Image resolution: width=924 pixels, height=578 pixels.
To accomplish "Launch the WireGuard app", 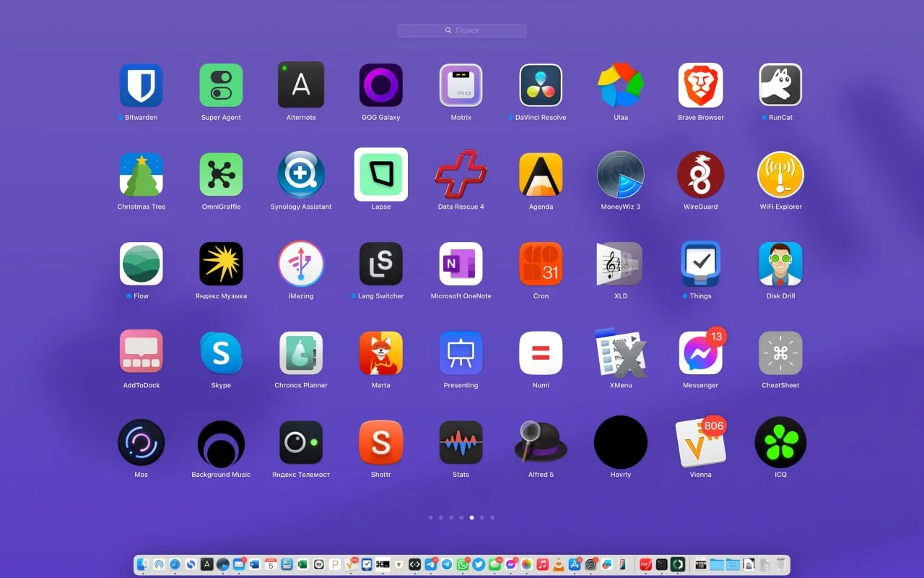I will [700, 175].
